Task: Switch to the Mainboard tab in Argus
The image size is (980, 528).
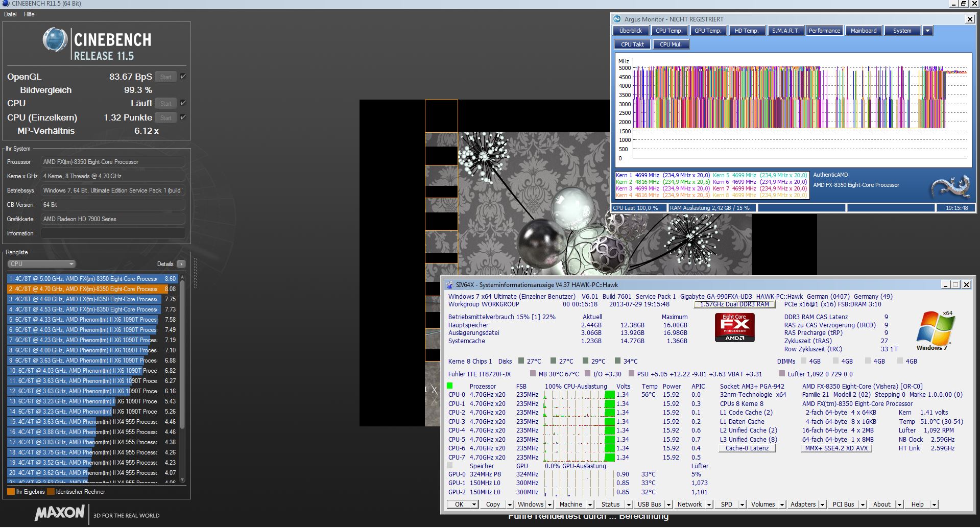Action: [863, 31]
